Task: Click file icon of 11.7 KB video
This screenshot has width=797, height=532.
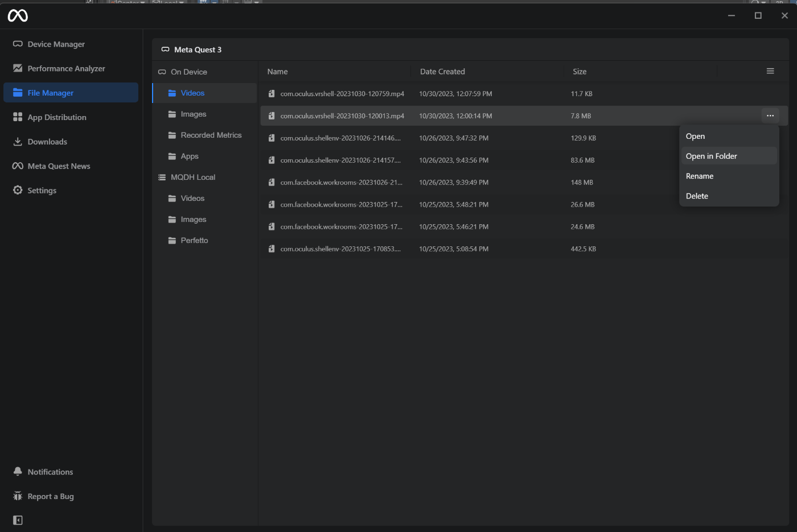Action: (272, 93)
